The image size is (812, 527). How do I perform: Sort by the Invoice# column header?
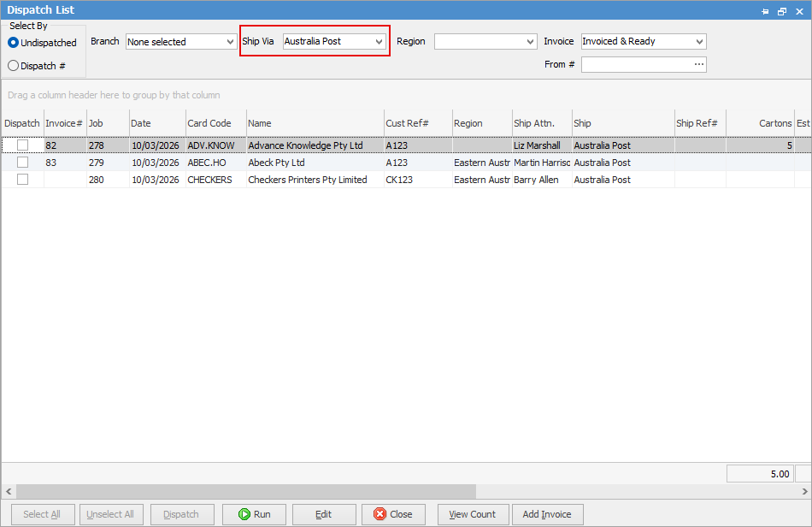(65, 123)
